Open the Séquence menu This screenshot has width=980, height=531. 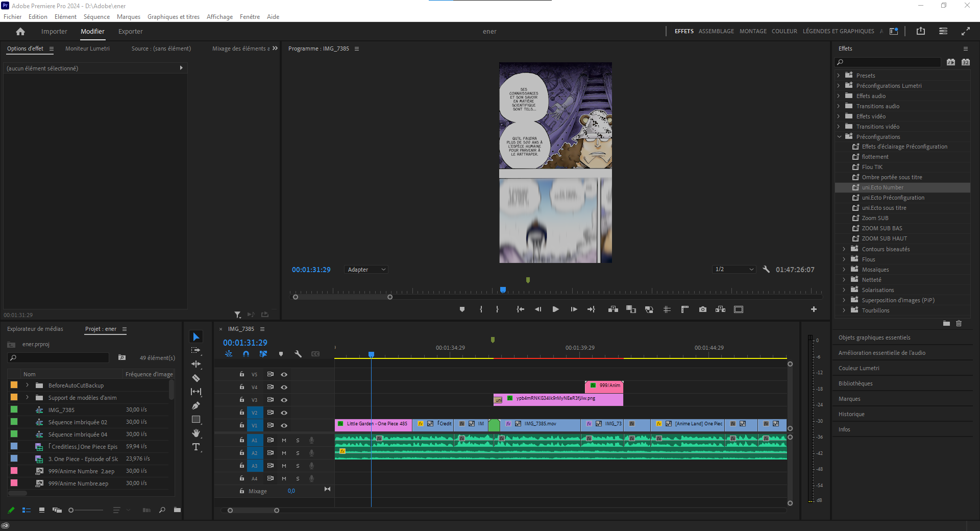click(x=96, y=17)
